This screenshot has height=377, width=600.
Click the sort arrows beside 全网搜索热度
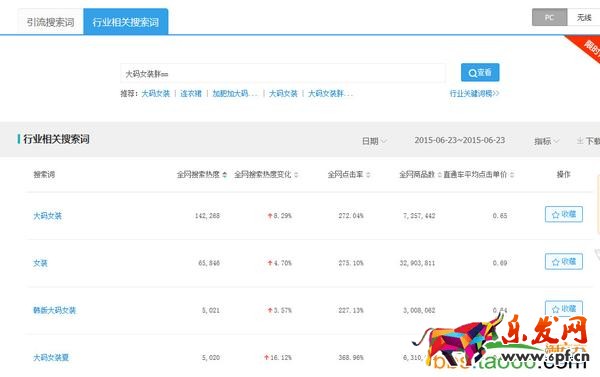[x=225, y=175]
